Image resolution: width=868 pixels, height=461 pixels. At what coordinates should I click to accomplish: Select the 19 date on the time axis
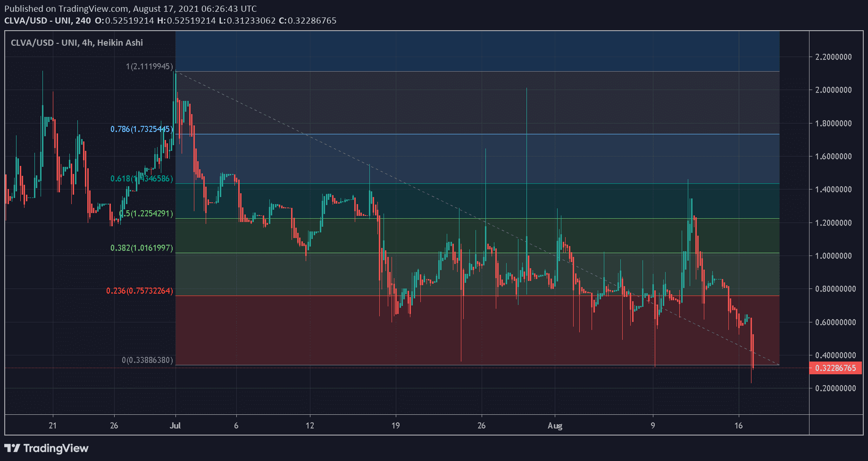click(x=395, y=426)
